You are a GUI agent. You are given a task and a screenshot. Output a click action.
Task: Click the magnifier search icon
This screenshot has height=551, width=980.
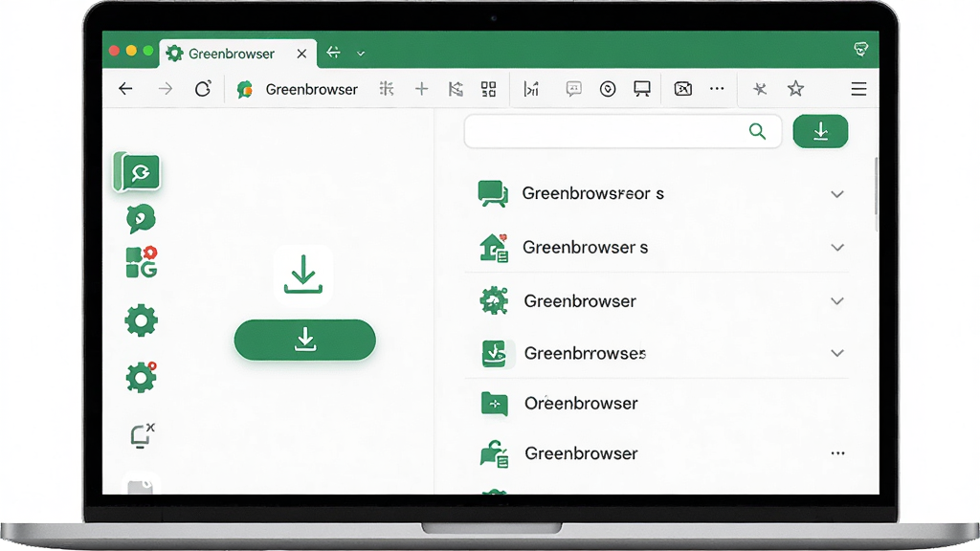tap(757, 131)
